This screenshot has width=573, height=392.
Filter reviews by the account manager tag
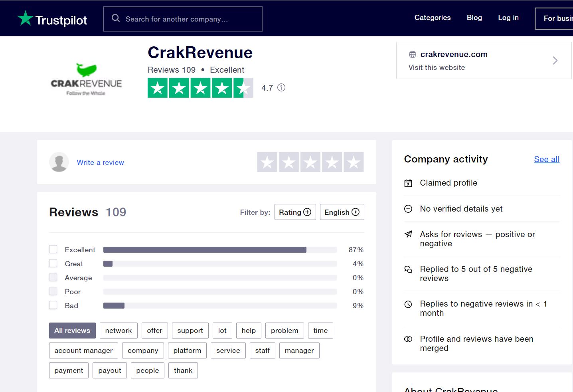[83, 350]
